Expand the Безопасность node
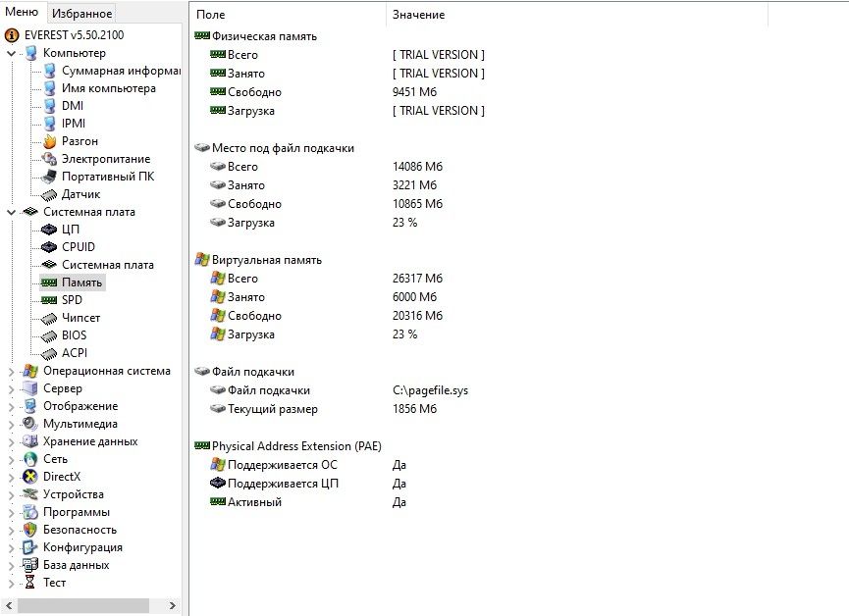Image resolution: width=849 pixels, height=616 pixels. [x=11, y=531]
